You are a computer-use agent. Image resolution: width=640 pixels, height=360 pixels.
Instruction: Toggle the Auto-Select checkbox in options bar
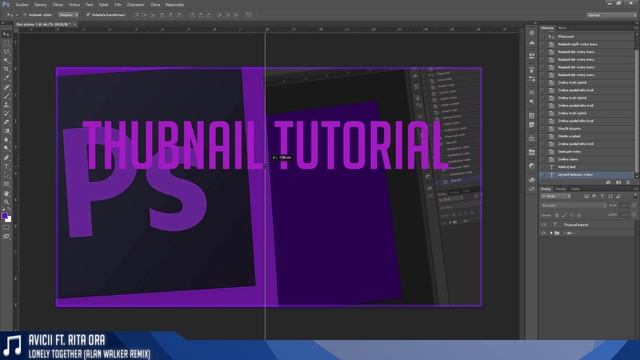coord(24,15)
